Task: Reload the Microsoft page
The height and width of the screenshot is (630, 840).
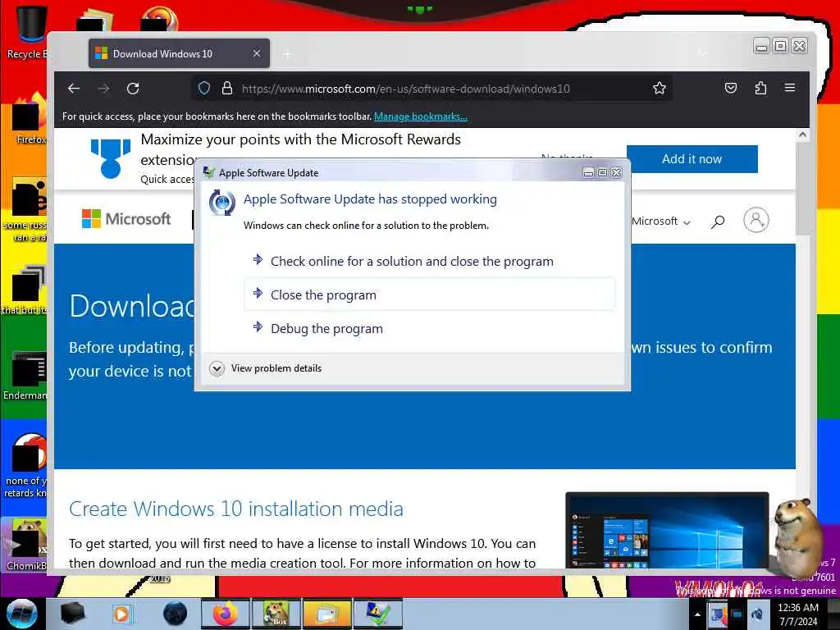Action: (133, 89)
